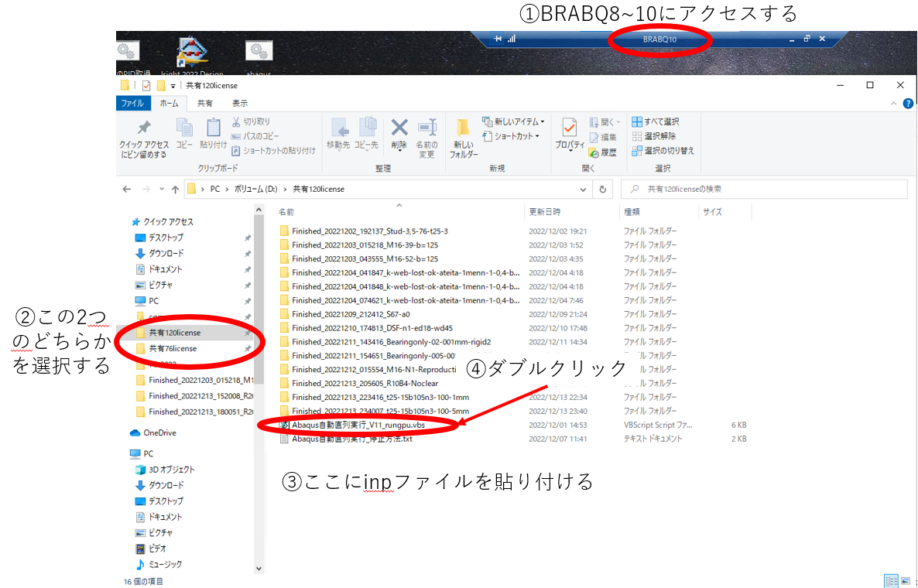Open the File (ファイル) menu tab
918x588 pixels.
pyautogui.click(x=132, y=103)
